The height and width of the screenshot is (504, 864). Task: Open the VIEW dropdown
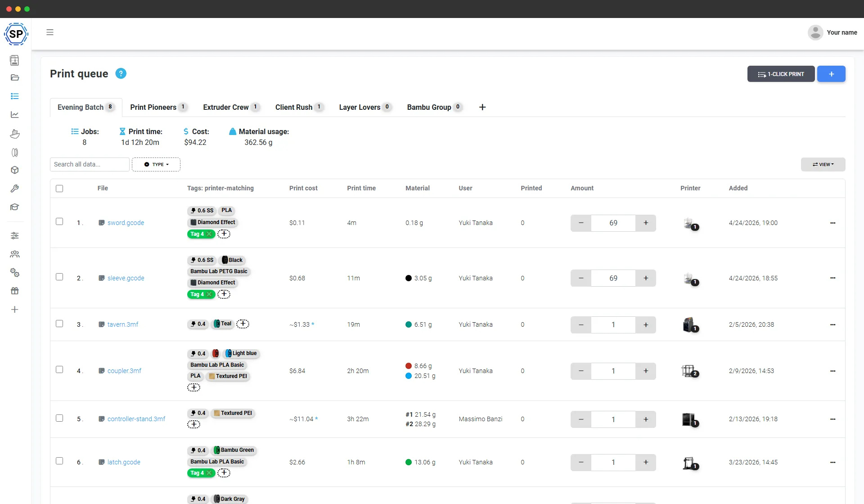point(823,164)
